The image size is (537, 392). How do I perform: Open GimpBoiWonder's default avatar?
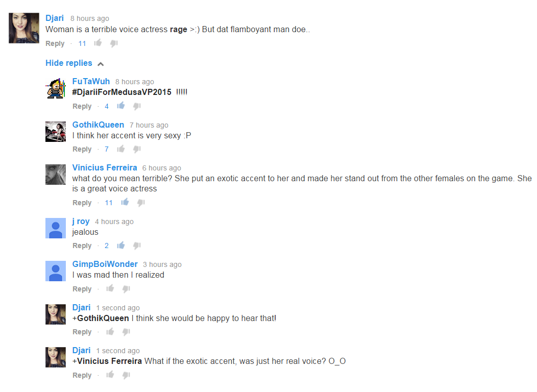56,271
